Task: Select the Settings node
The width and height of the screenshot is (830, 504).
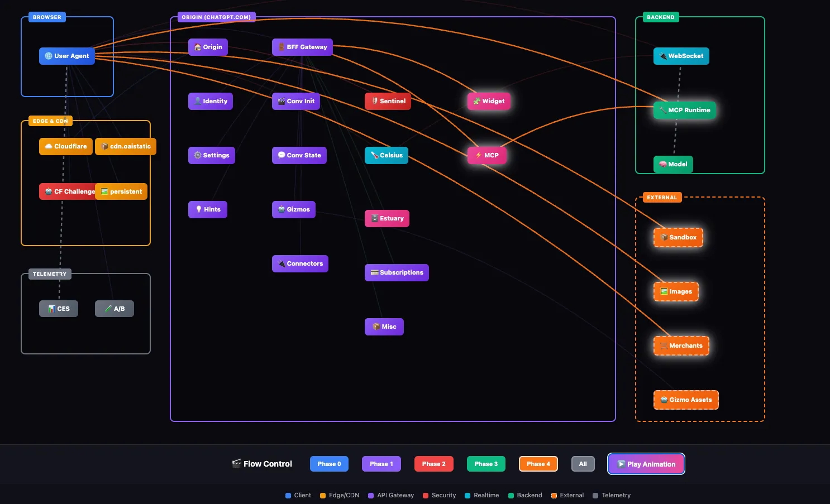Action: click(x=212, y=155)
